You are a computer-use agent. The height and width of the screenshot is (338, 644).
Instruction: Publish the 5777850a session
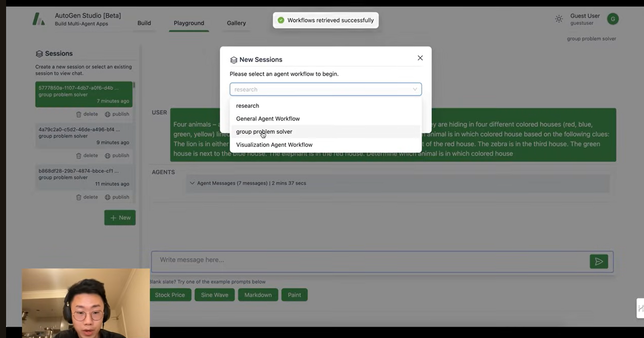[x=117, y=114]
